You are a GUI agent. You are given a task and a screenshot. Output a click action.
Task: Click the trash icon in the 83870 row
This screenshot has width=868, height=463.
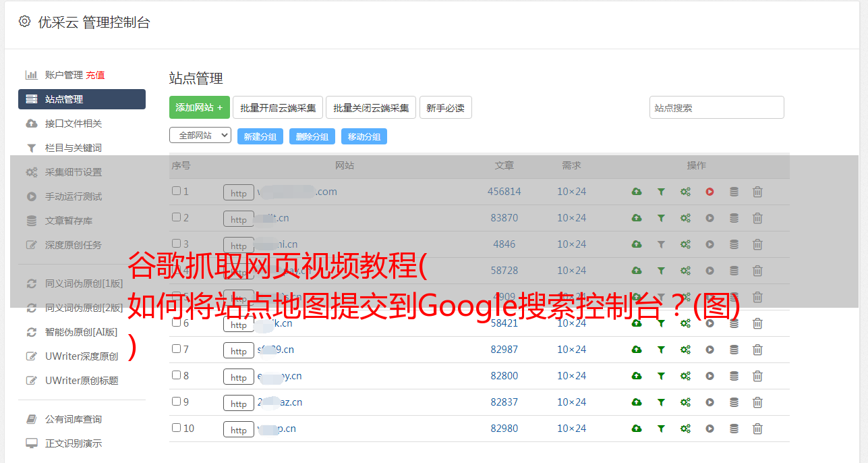pos(757,218)
